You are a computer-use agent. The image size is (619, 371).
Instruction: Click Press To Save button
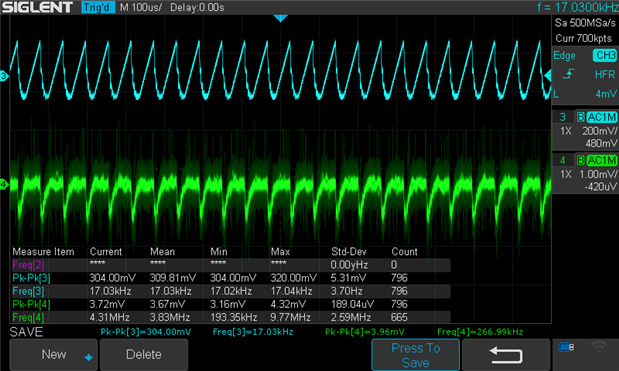point(416,355)
